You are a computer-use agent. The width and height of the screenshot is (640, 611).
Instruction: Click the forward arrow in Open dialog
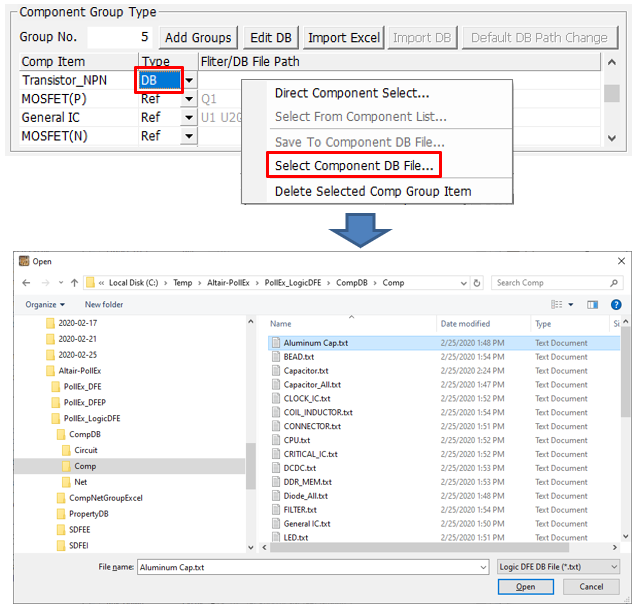[45, 283]
